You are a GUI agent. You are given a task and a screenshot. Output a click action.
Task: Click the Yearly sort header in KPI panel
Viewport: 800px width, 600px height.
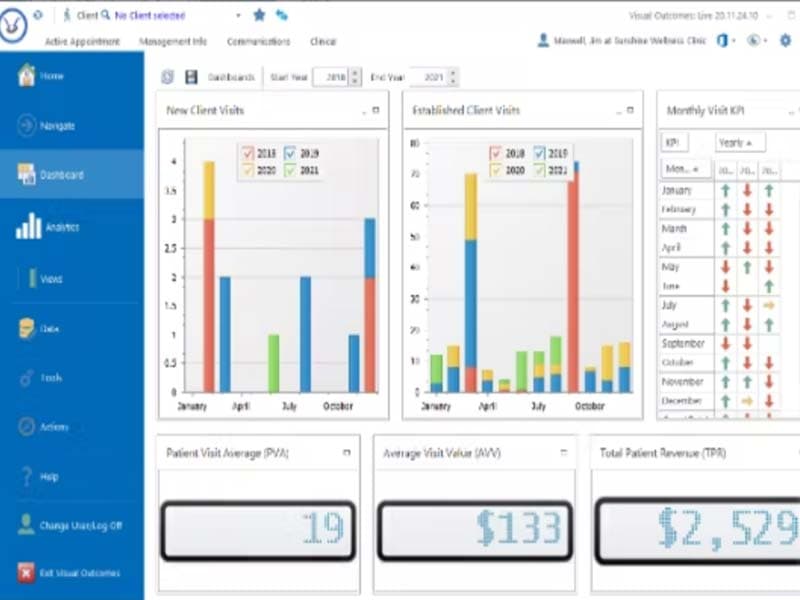tap(740, 143)
